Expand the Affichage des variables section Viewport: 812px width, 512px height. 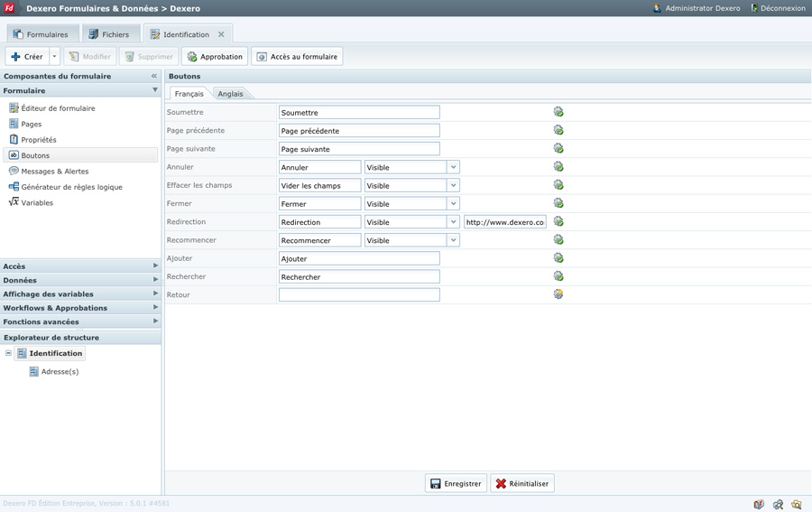point(80,293)
